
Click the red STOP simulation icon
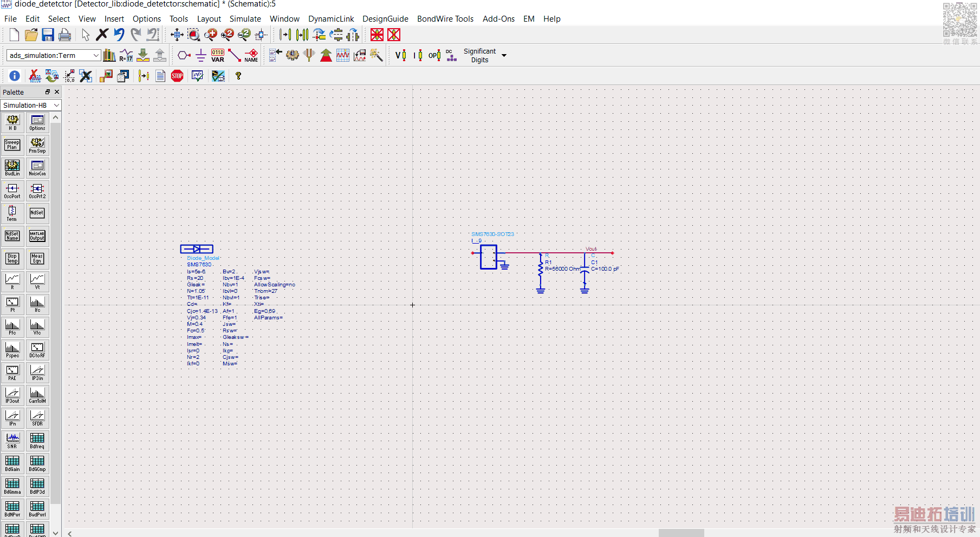click(177, 76)
